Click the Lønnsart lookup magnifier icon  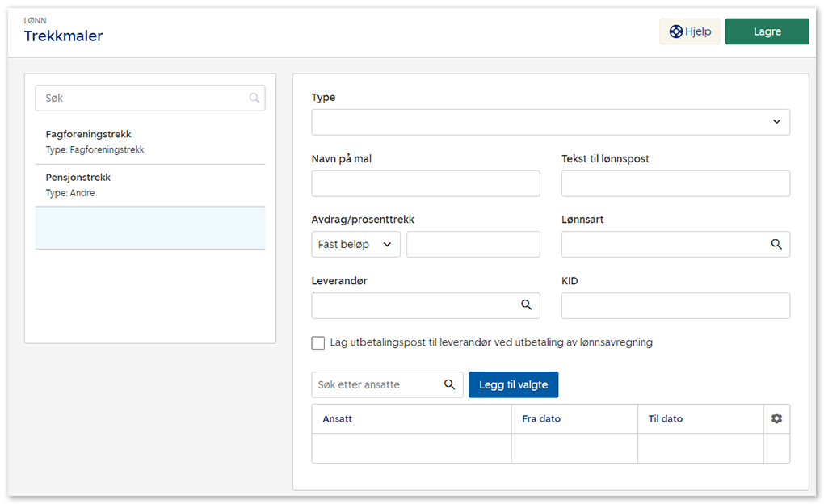(776, 244)
